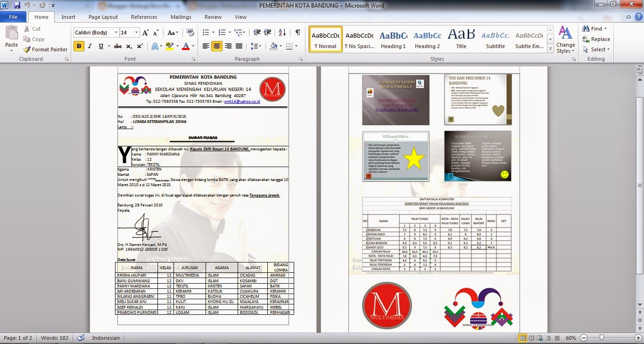
Task: Toggle Justify alignment
Action: coord(239,46)
